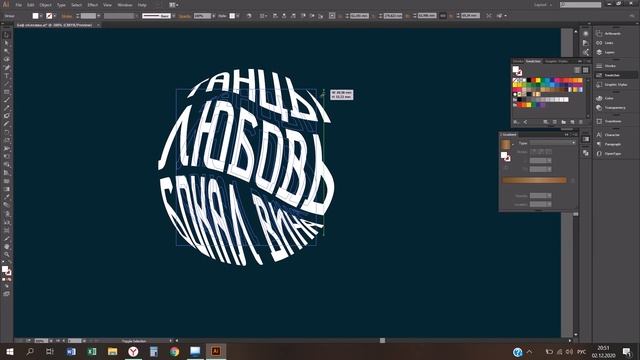
Task: Open the Transparency panel
Action: 615,108
